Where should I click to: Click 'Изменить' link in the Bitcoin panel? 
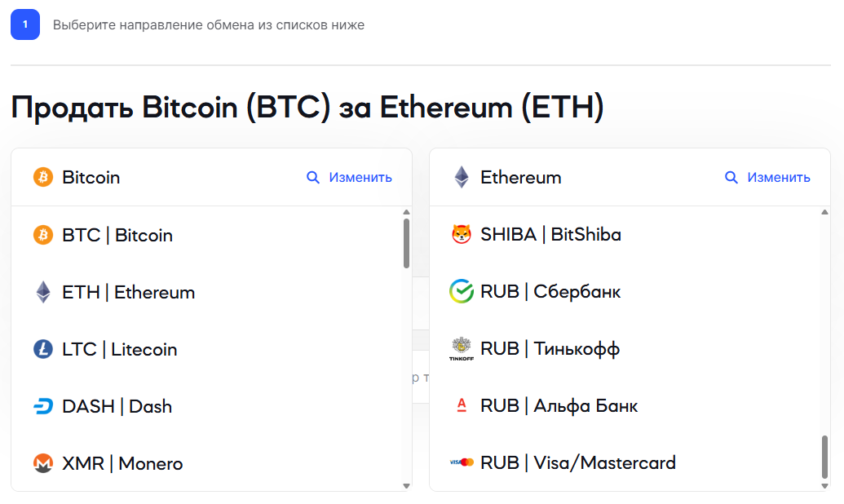(360, 177)
